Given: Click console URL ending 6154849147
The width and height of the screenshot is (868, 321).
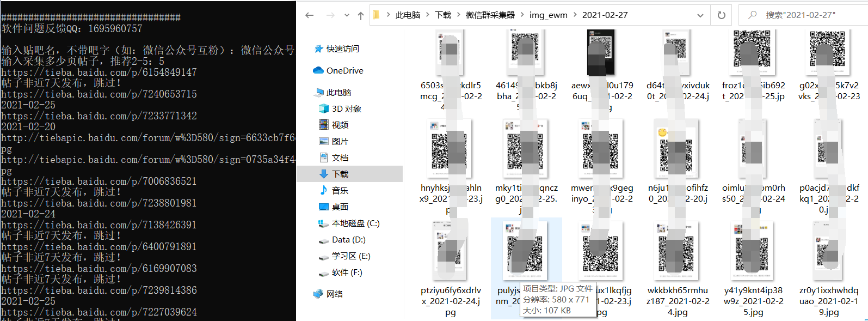Looking at the screenshot, I should point(99,72).
